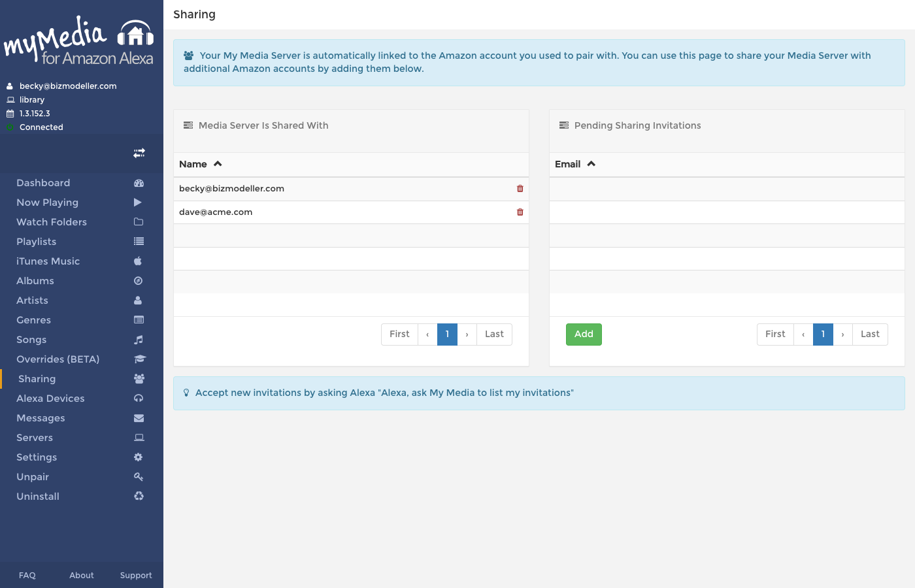The height and width of the screenshot is (588, 915).
Task: Click the Support link at bottom
Action: tap(136, 576)
